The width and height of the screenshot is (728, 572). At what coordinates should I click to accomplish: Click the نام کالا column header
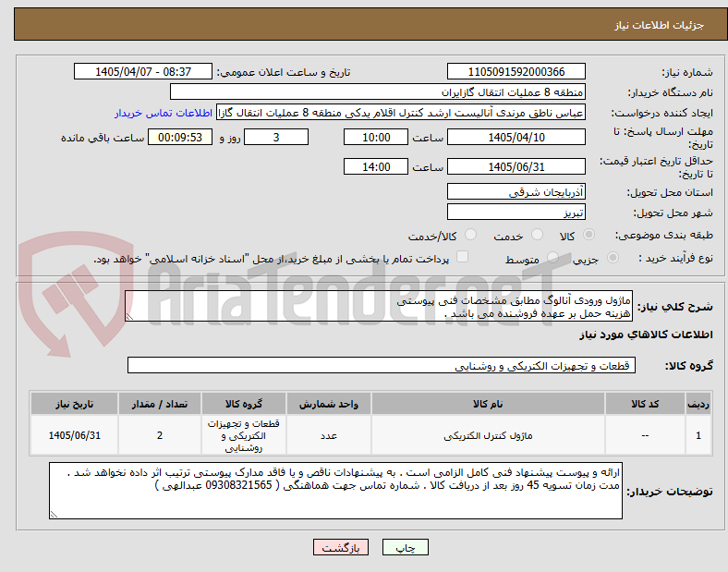tap(488, 404)
